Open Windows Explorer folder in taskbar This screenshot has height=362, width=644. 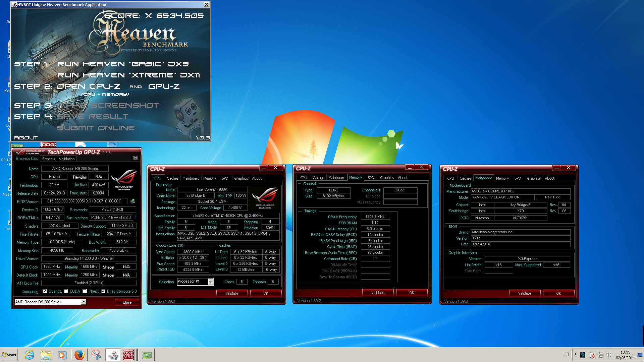coord(46,355)
